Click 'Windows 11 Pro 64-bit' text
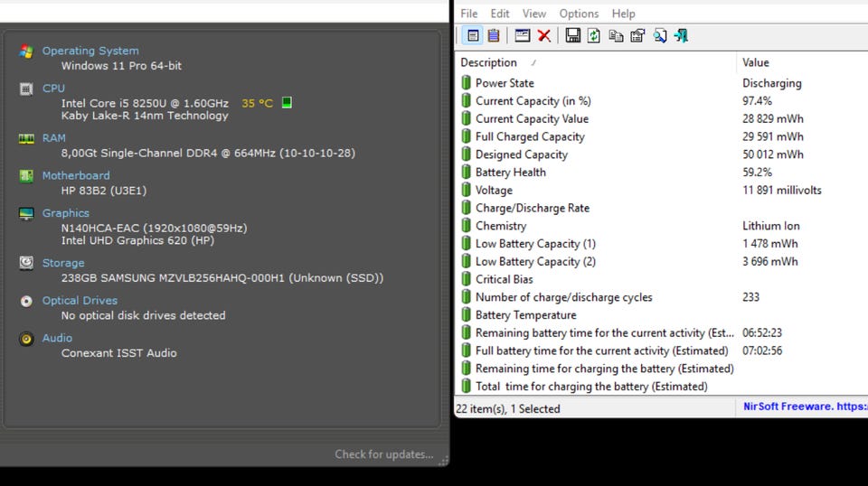 pos(121,66)
